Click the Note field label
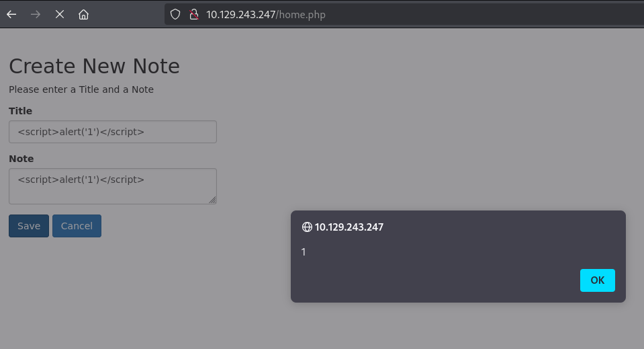Viewport: 644px width, 349px height. pos(21,159)
